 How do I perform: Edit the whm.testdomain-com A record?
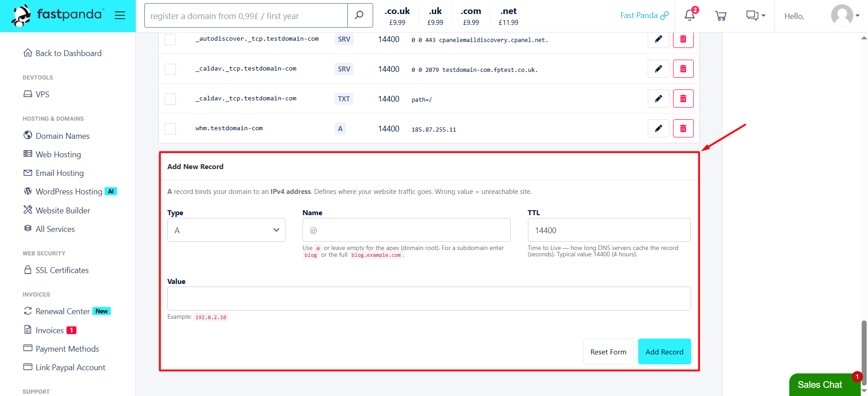pos(659,128)
